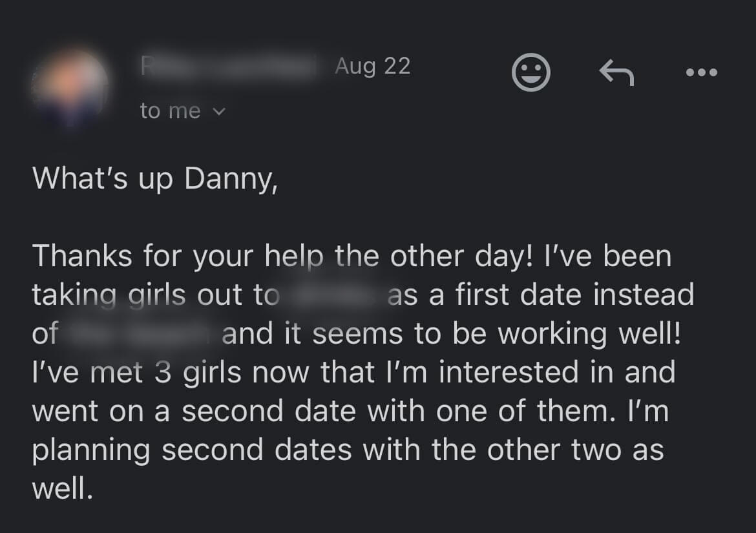Viewport: 756px width, 533px height.
Task: Click the final word "well." of the email
Action: pyautogui.click(x=63, y=489)
